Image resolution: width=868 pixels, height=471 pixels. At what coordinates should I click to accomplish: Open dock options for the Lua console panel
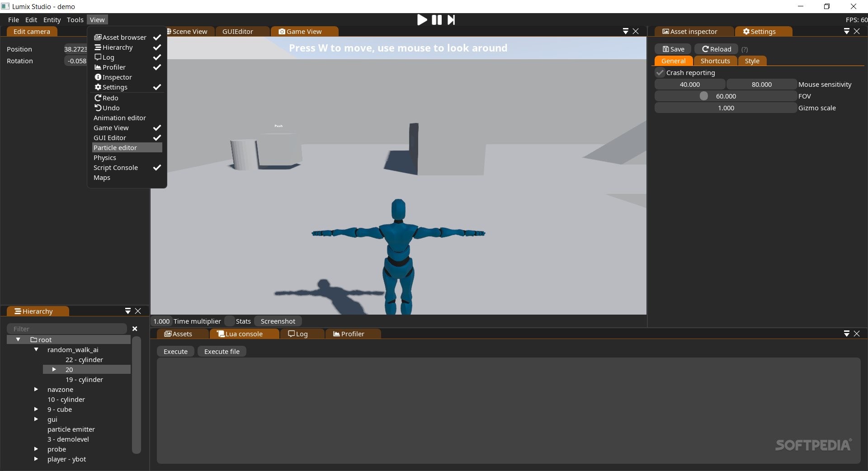tap(847, 334)
